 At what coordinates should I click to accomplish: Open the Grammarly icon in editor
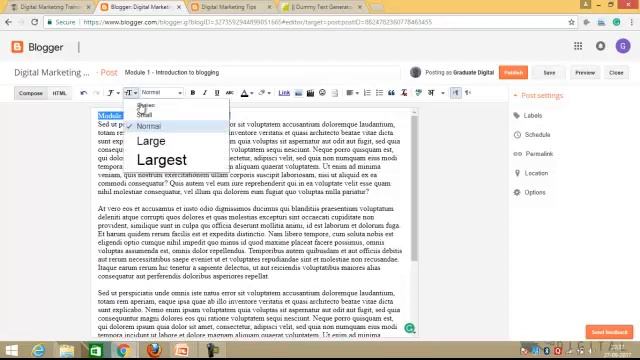pyautogui.click(x=409, y=328)
